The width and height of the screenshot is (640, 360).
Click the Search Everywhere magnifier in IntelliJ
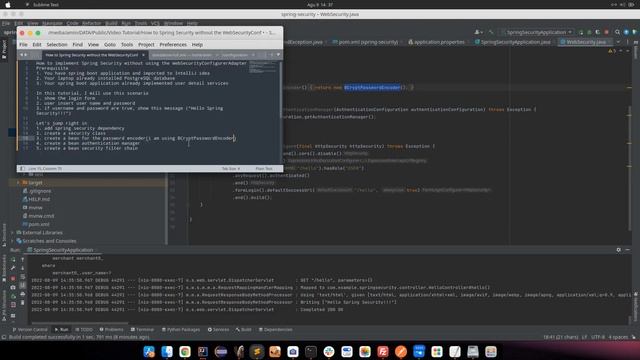point(618,32)
